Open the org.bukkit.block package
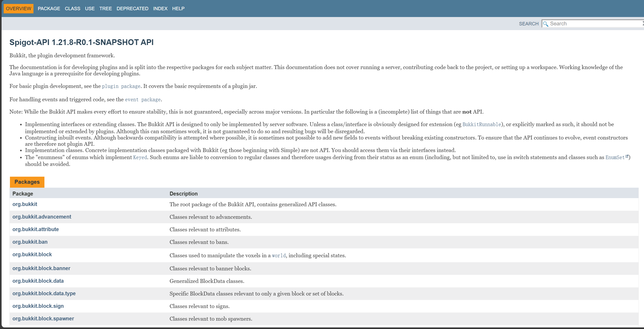This screenshot has width=644, height=329. pos(32,254)
